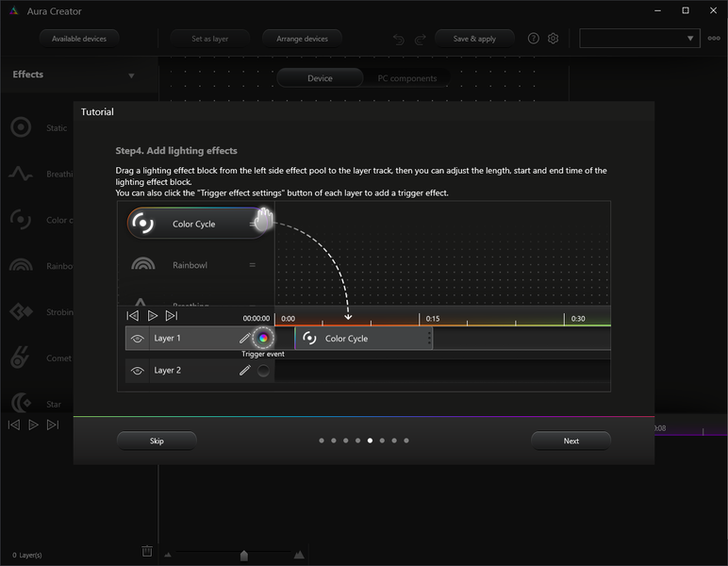The width and height of the screenshot is (728, 566).
Task: Click Color Cycle block in tutorial effect pool
Action: [x=197, y=224]
